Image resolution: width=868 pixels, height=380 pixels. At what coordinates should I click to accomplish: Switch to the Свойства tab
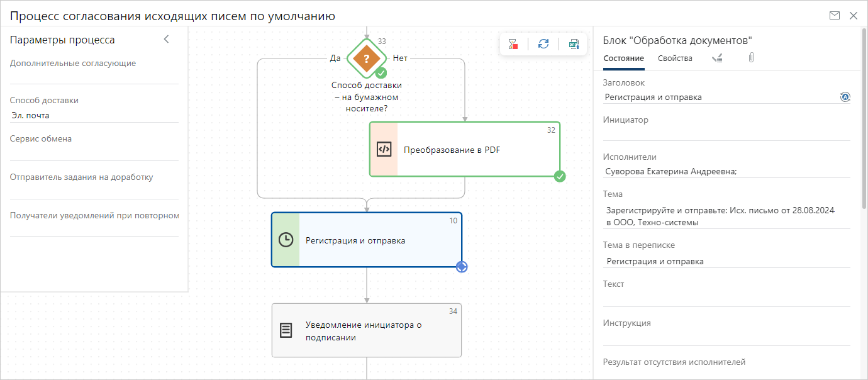click(675, 58)
